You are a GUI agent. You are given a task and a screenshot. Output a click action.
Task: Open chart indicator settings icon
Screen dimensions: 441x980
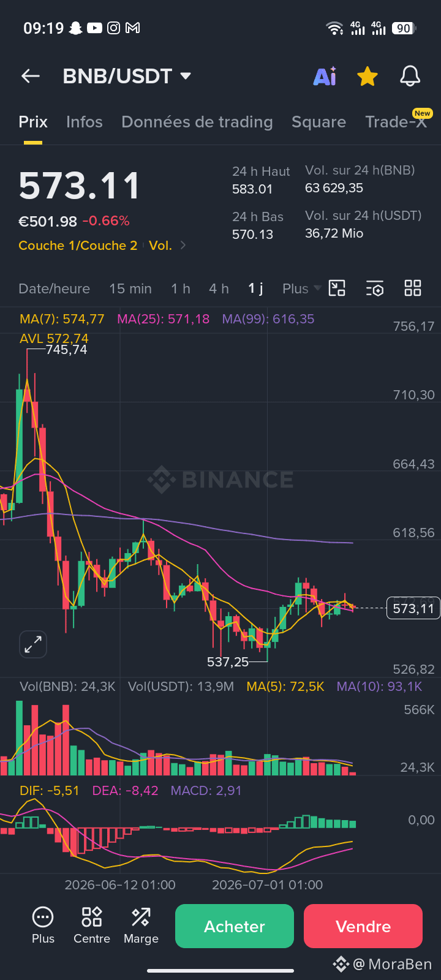tap(375, 288)
